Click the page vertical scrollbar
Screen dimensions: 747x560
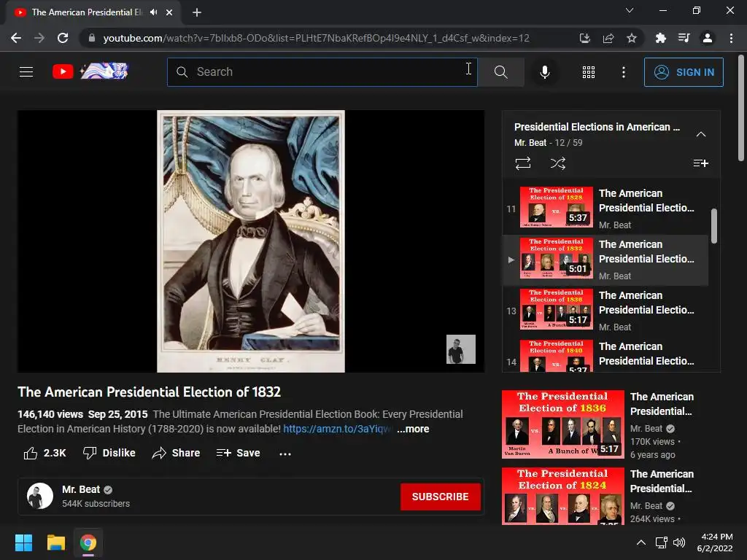(x=741, y=109)
